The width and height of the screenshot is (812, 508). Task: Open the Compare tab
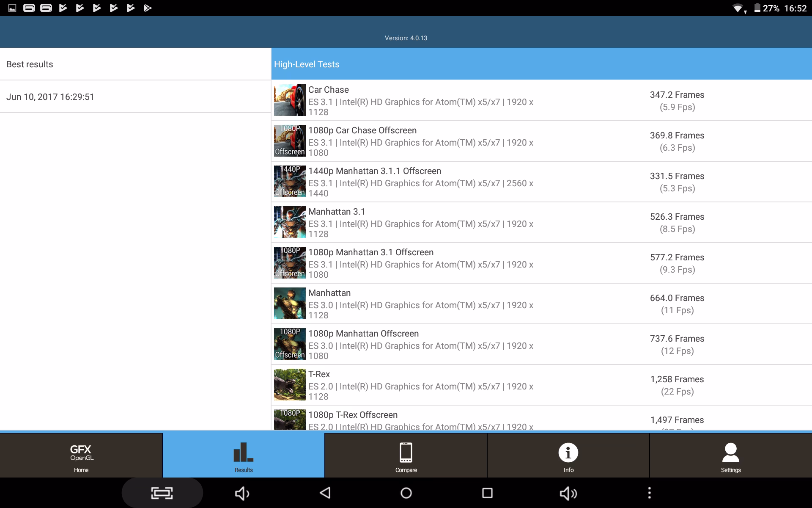tap(406, 456)
